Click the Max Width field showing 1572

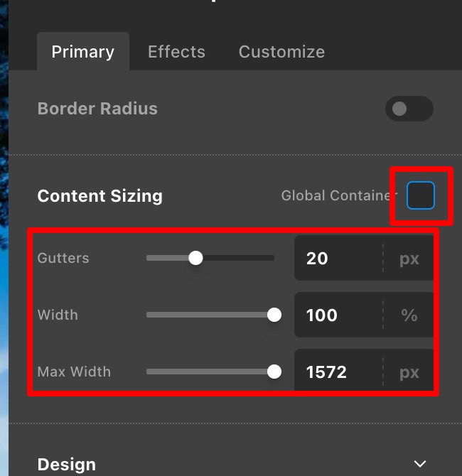338,371
